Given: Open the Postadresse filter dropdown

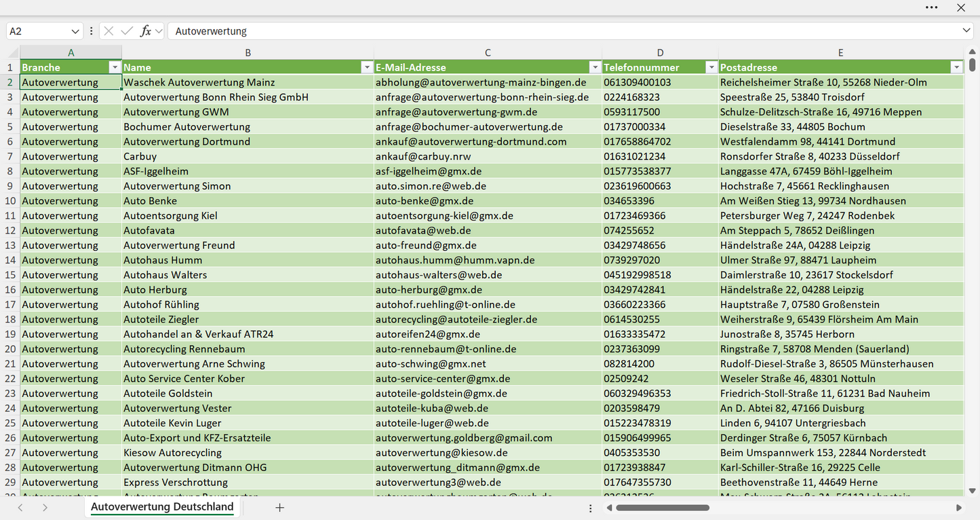Looking at the screenshot, I should pos(956,67).
